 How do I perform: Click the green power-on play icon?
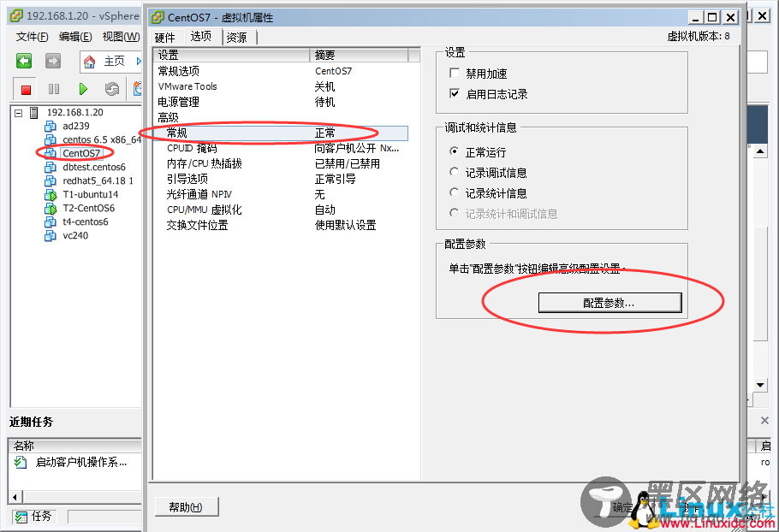click(x=83, y=89)
